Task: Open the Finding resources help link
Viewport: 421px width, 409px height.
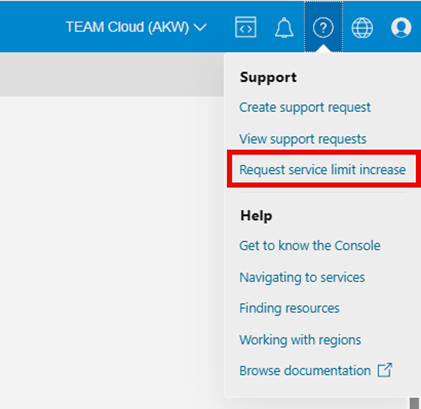Action: point(289,308)
